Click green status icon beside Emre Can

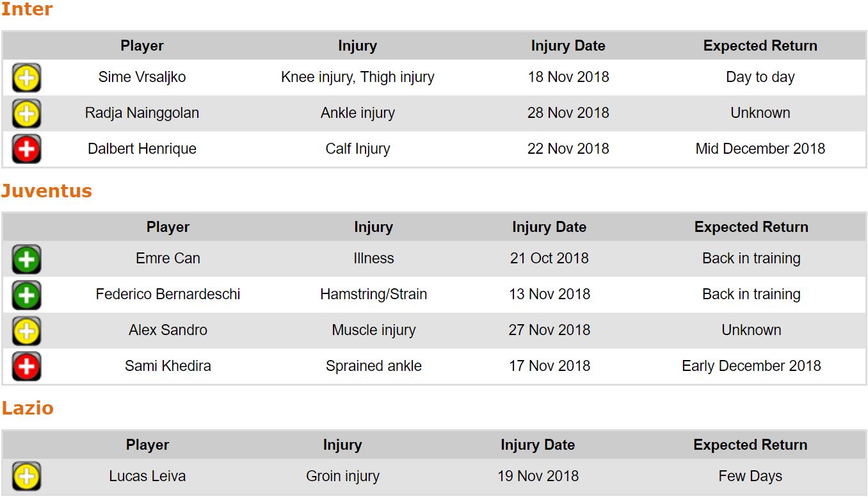point(26,259)
